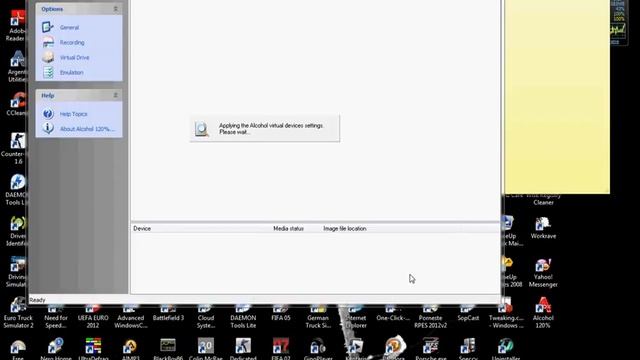Select UEFA EURO 2012 desktop shortcut
640x360 pixels.
coord(93,318)
